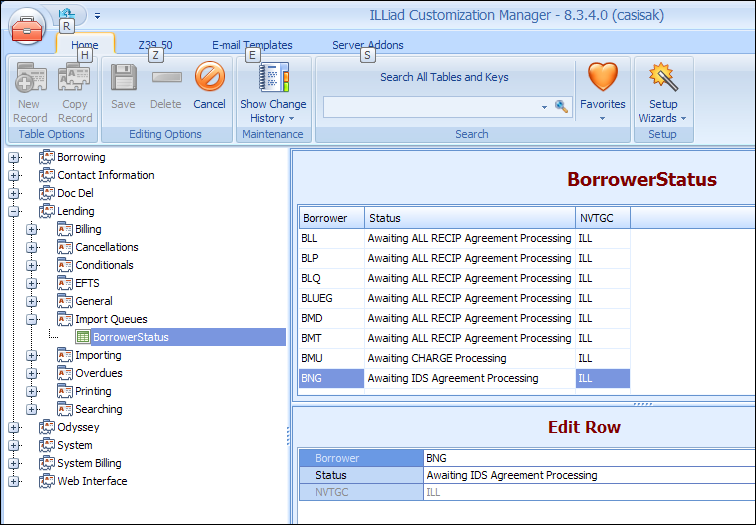Select the Contact Information folder icon
Screen dimensions: 756x525
(47, 175)
